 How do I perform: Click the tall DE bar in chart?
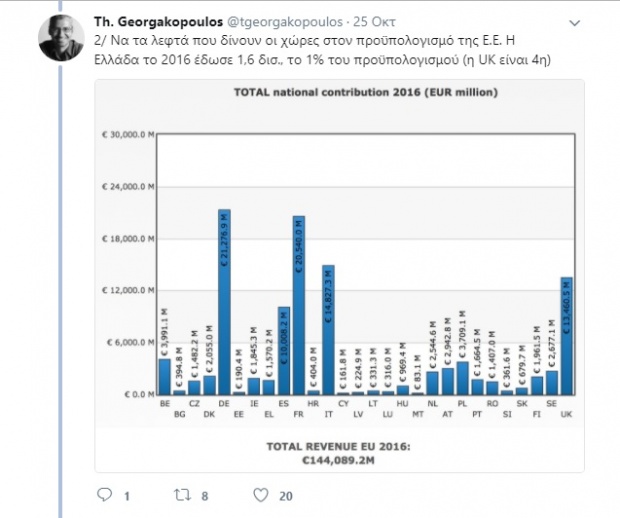point(224,302)
